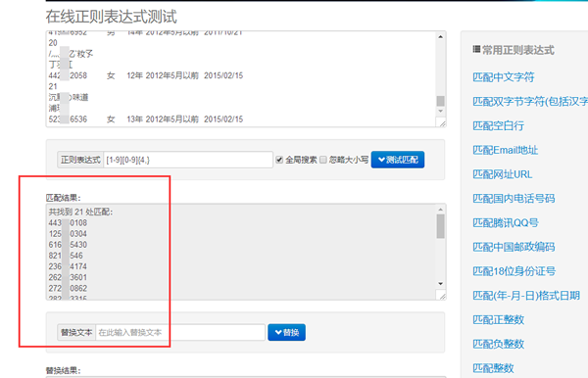Click the 匹配中国邮政编码 link
The height and width of the screenshot is (378, 588).
tap(514, 247)
